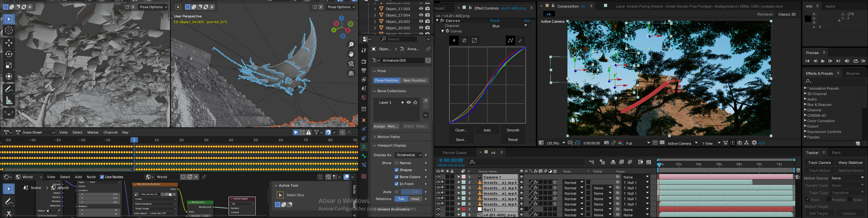
Task: Open the Marker menu in Dope Sheet
Action: pos(93,132)
